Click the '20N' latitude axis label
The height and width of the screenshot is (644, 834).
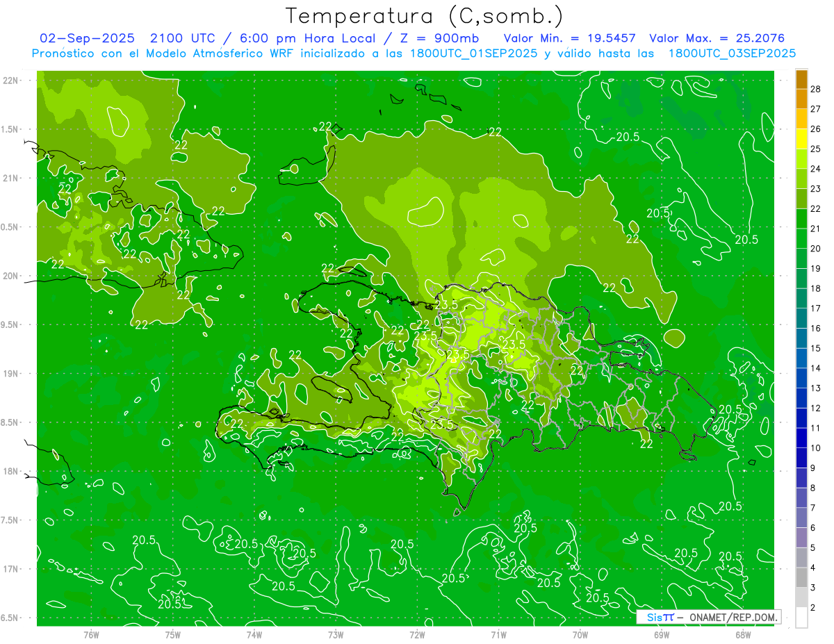[x=10, y=276]
